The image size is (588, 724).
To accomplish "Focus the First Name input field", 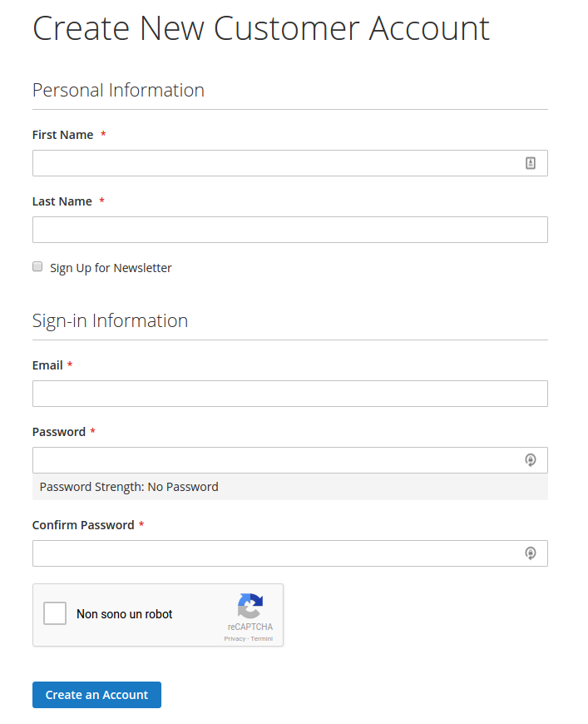I will tap(274, 163).
